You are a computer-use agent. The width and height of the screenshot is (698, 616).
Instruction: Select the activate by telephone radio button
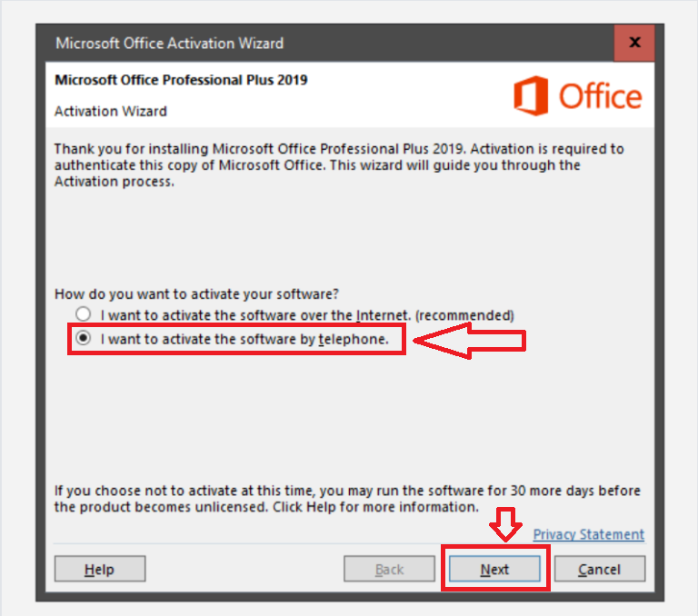click(x=84, y=338)
